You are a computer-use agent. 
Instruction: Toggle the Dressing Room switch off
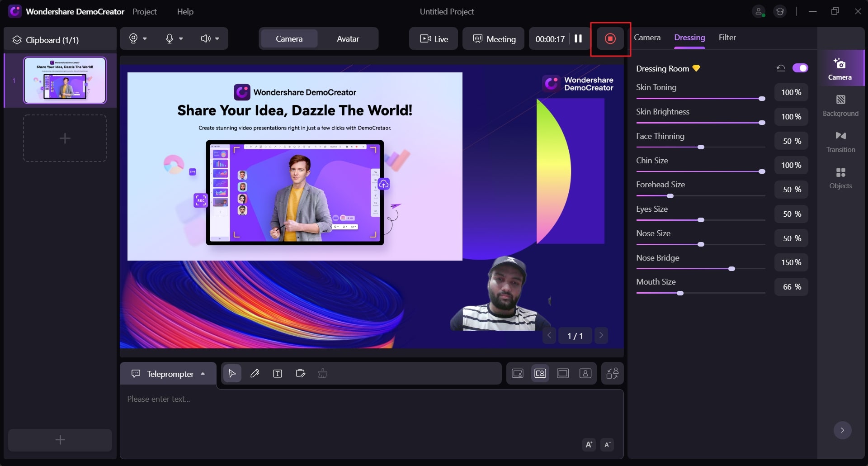point(800,68)
